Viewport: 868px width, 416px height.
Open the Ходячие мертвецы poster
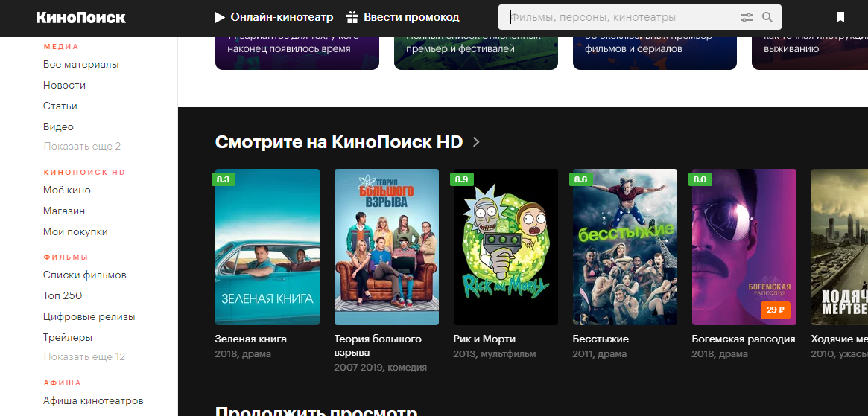coord(839,247)
